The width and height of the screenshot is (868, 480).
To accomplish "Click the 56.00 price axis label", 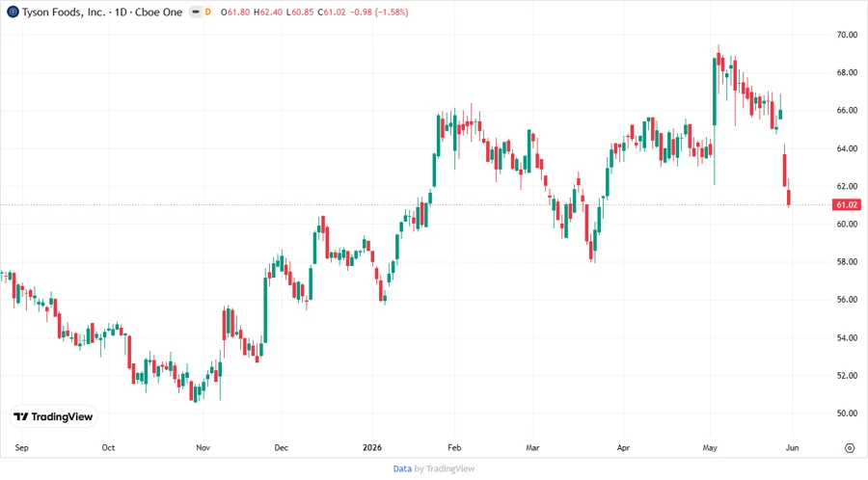I will click(847, 299).
